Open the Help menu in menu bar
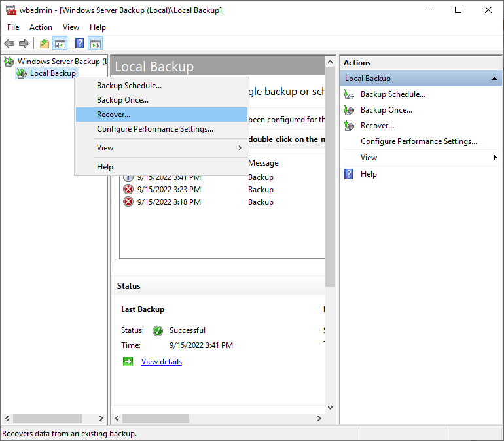The width and height of the screenshot is (504, 441). pos(98,27)
